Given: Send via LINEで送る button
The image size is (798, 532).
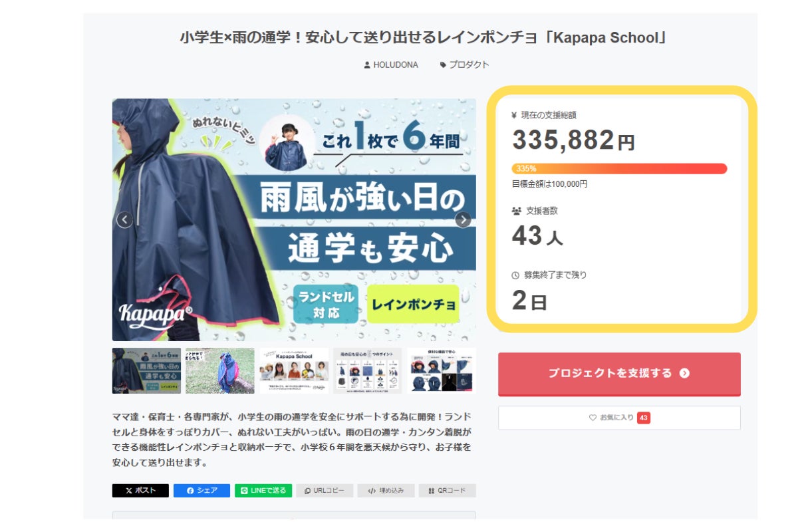Looking at the screenshot, I should tap(263, 491).
